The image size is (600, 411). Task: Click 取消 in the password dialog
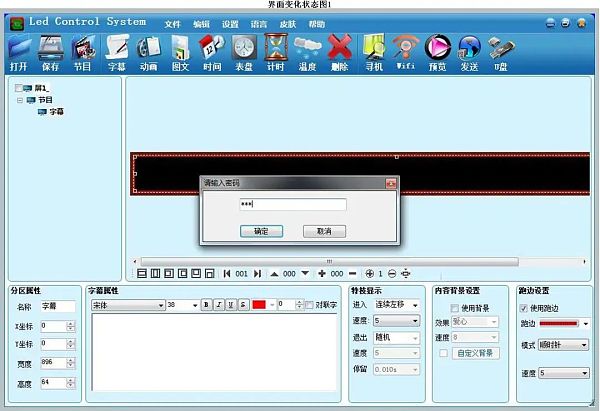324,230
